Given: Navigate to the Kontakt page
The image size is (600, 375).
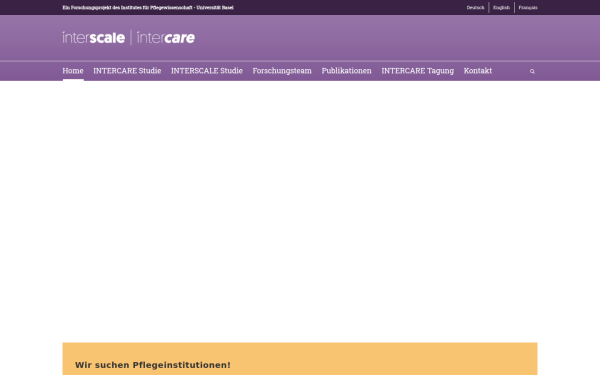Looking at the screenshot, I should (x=478, y=71).
